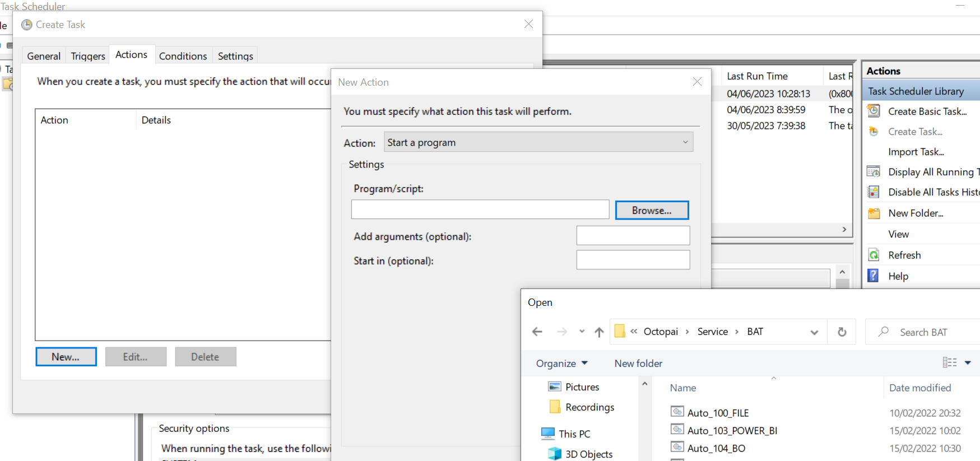Click the Program/script text field

(480, 210)
